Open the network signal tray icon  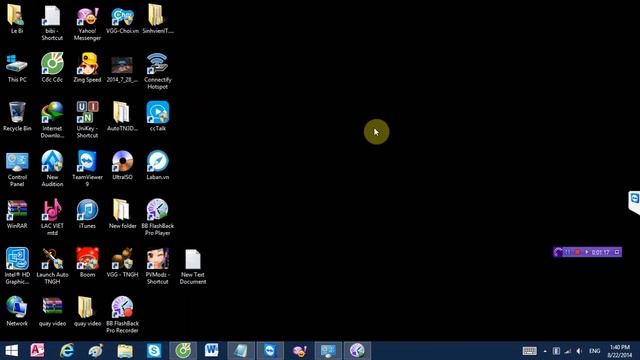[x=568, y=351]
